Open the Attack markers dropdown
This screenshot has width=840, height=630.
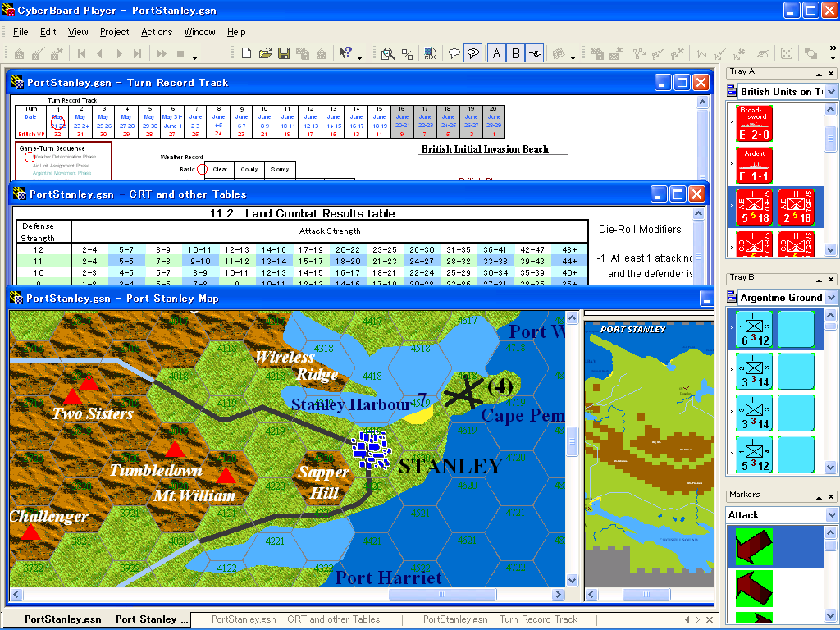tap(831, 515)
